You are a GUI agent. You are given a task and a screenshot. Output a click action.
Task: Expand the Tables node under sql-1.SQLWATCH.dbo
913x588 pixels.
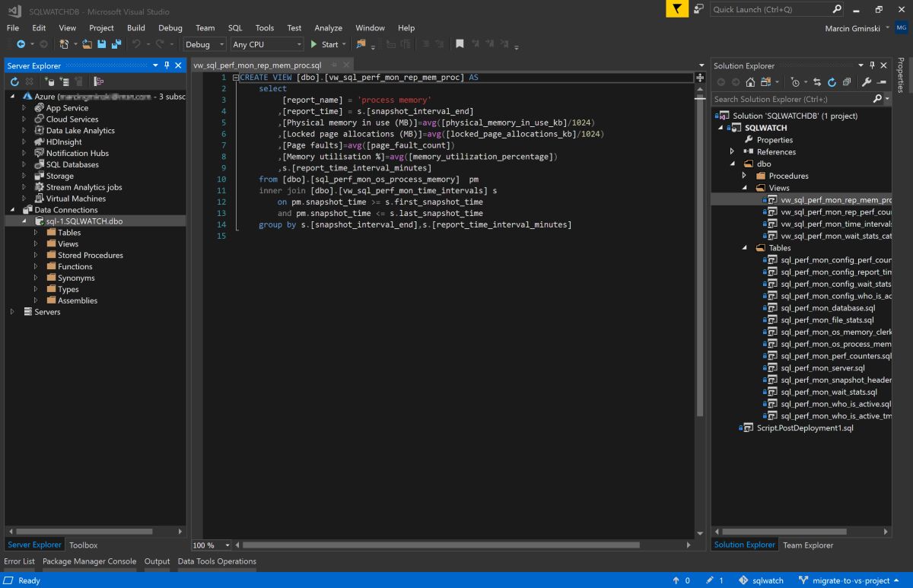click(x=36, y=233)
